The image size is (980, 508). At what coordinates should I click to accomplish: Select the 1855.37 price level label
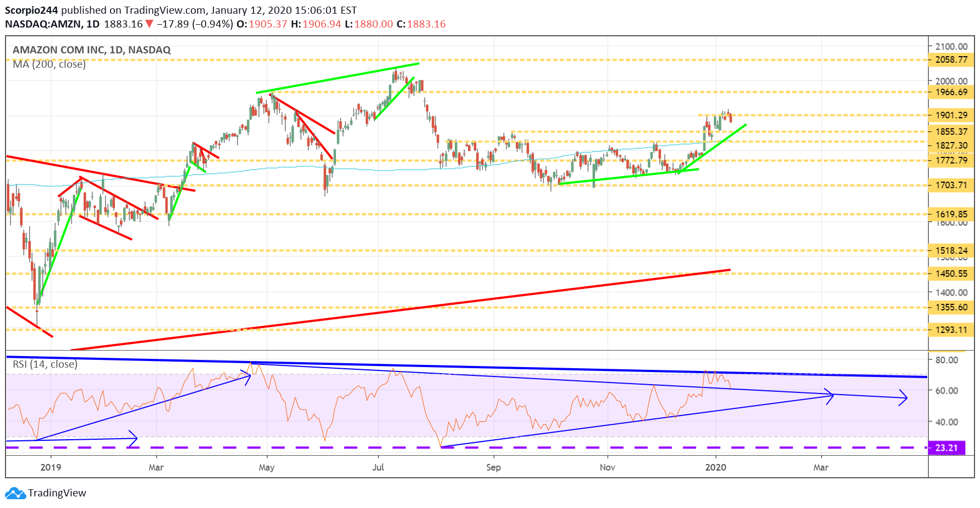click(x=951, y=132)
